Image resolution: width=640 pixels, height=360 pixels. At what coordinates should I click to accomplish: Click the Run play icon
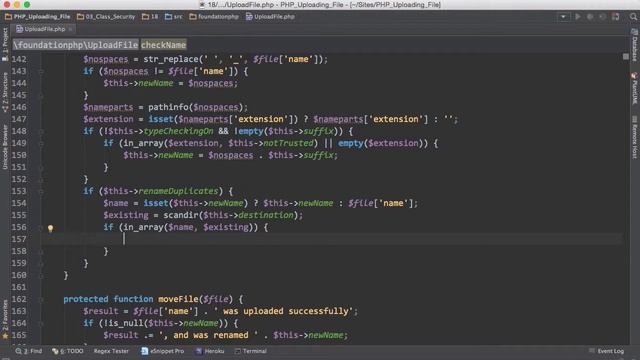(578, 17)
